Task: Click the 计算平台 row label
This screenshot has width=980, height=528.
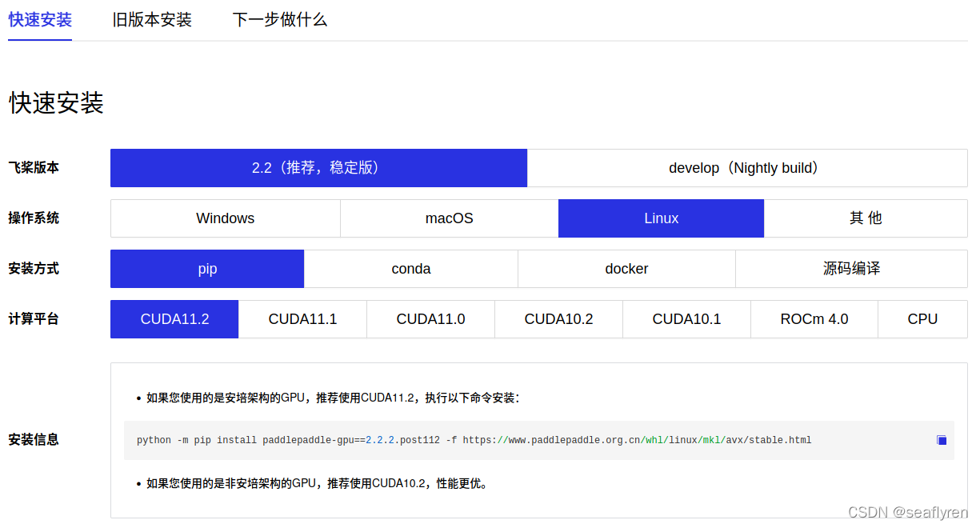Action: coord(34,319)
